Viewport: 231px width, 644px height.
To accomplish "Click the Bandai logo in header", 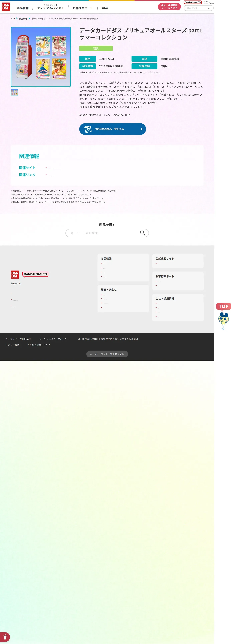I will click(x=6, y=7).
